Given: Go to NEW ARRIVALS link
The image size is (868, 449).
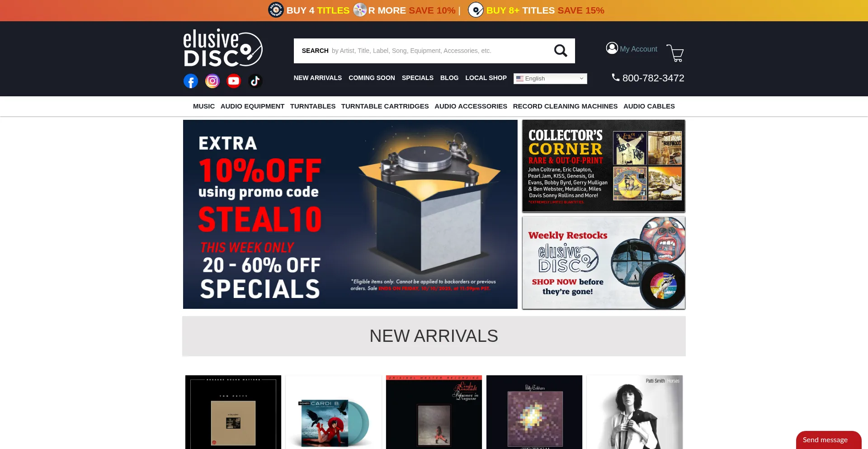Looking at the screenshot, I should tap(318, 78).
